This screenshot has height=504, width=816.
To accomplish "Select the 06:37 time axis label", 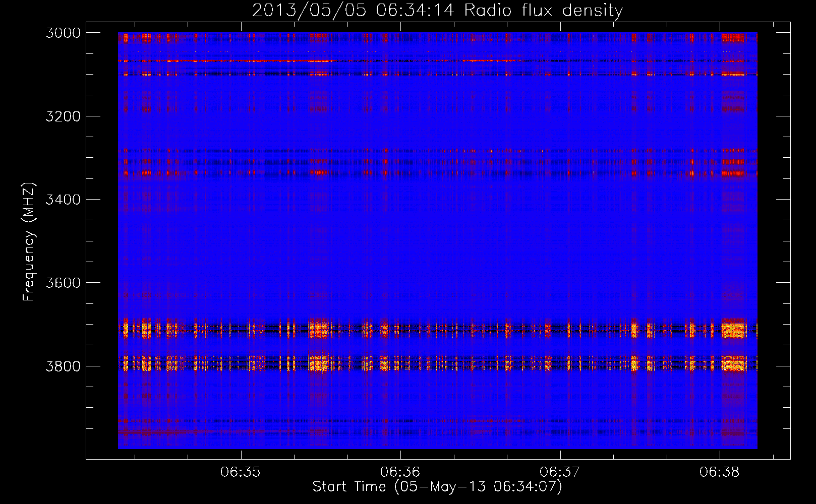I will (560, 472).
